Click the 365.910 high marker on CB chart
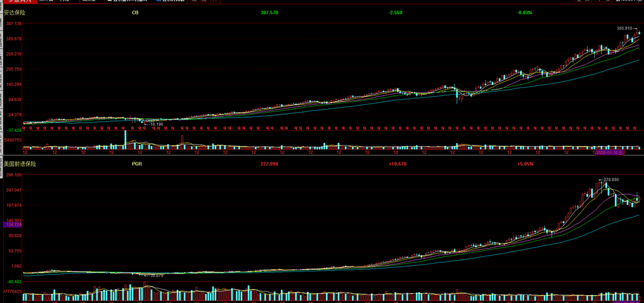 [625, 28]
